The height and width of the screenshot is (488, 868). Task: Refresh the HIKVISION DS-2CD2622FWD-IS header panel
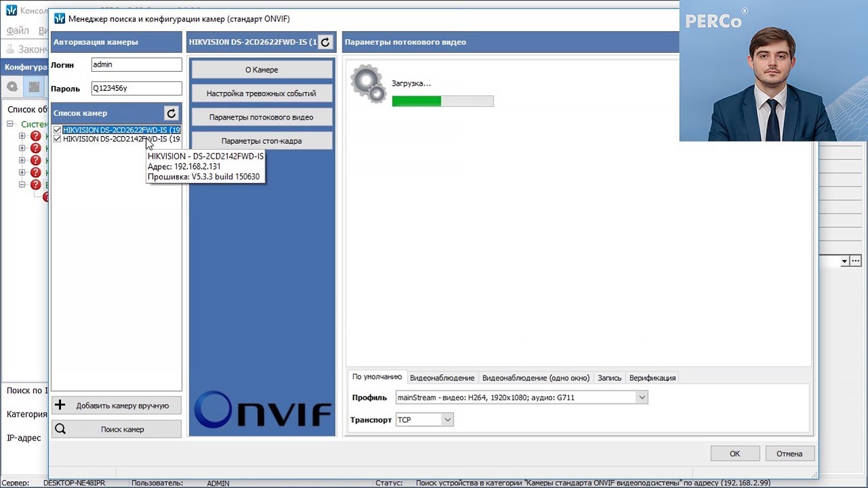[325, 42]
